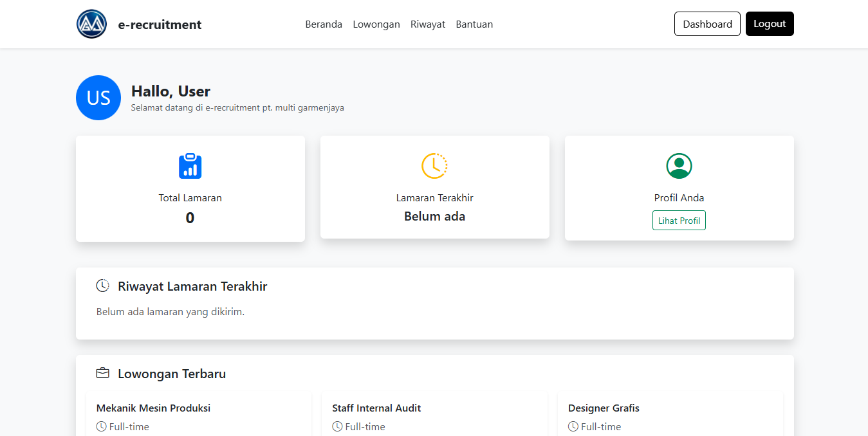
Task: Click the person icon above Profil Anda
Action: click(x=679, y=165)
